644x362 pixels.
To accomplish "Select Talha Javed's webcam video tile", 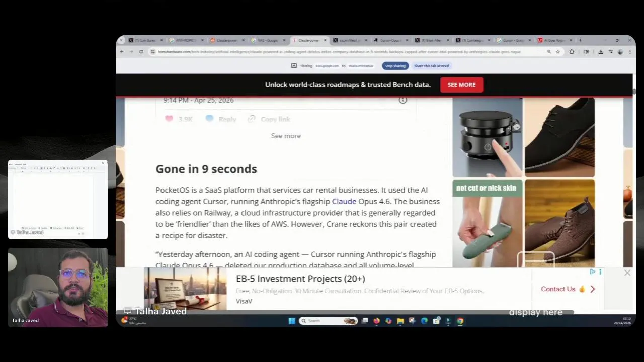I will click(x=58, y=287).
